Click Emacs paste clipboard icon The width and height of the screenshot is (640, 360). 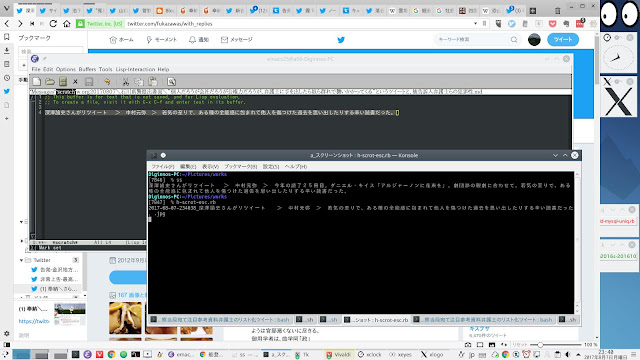(153, 82)
